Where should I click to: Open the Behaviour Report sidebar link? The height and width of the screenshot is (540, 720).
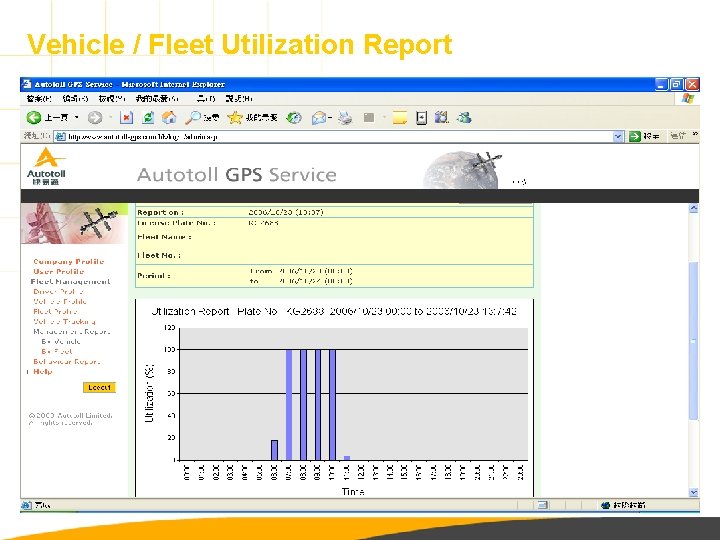67,361
